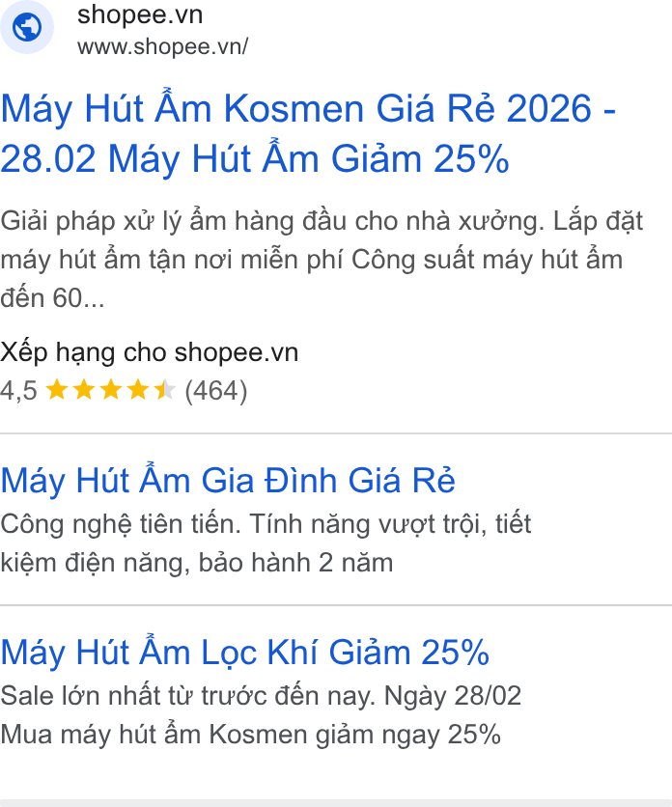Click the divider line above Gia Đình sitelink
This screenshot has height=807, width=672.
(x=336, y=433)
